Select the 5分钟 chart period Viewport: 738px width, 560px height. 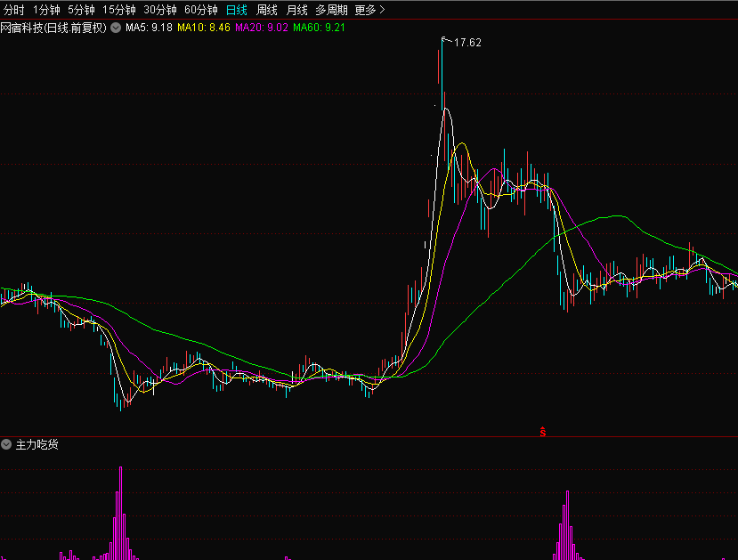click(81, 10)
